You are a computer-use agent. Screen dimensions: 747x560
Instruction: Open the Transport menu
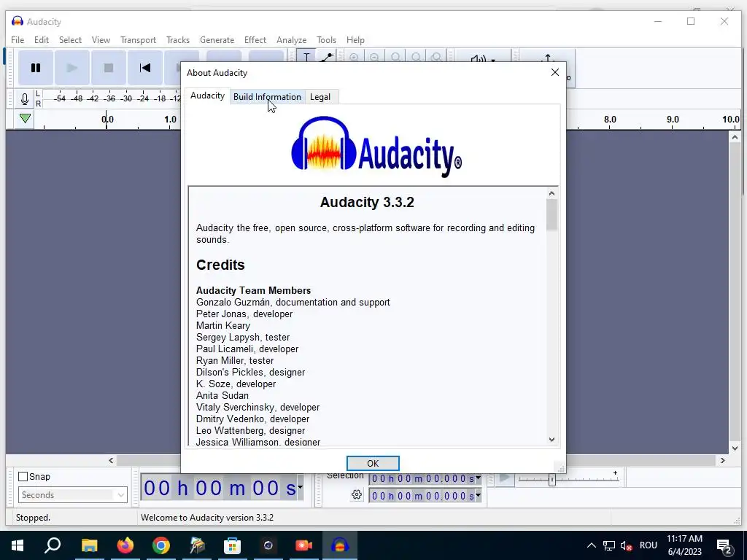pos(138,40)
